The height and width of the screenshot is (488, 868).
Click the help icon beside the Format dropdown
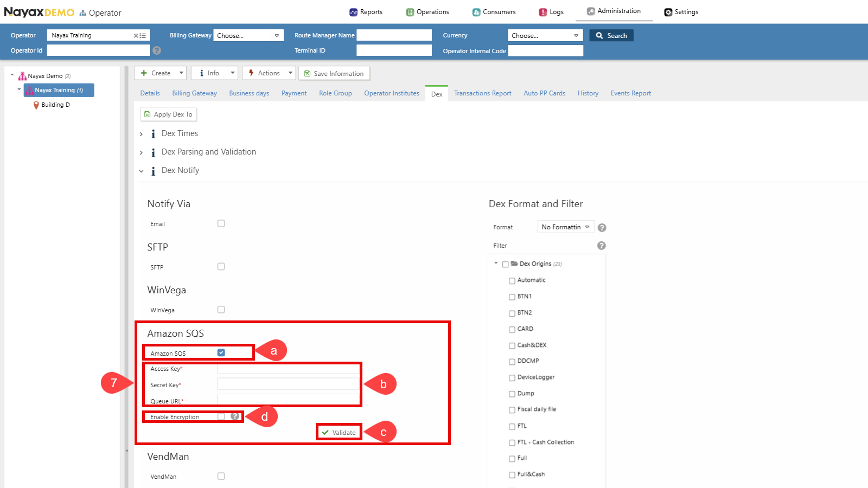click(x=602, y=228)
